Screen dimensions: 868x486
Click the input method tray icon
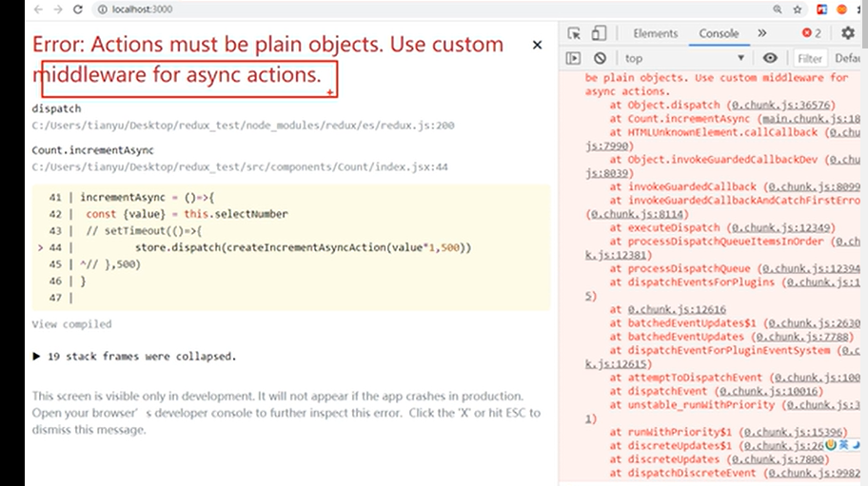coord(830,444)
